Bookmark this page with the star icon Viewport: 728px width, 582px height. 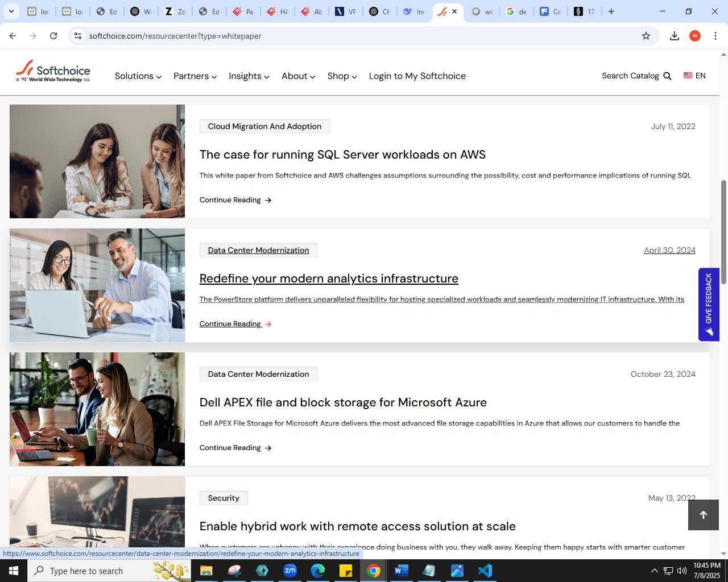pos(646,36)
